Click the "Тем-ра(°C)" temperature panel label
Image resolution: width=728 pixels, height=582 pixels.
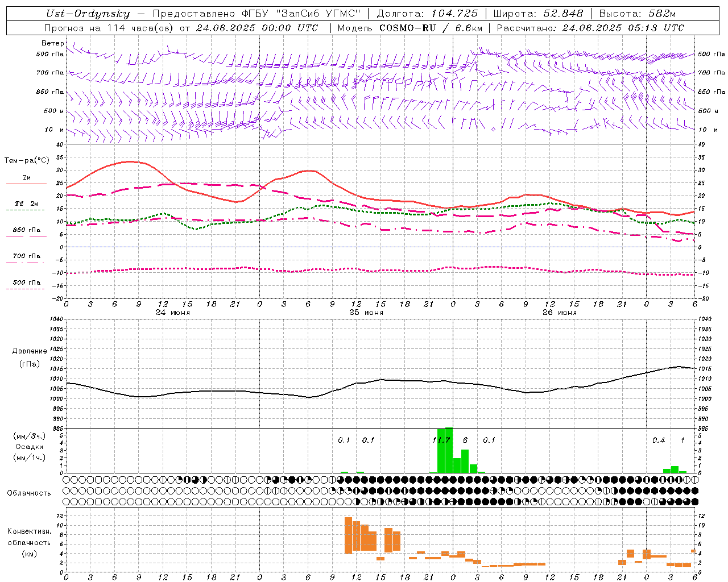coord(27,161)
